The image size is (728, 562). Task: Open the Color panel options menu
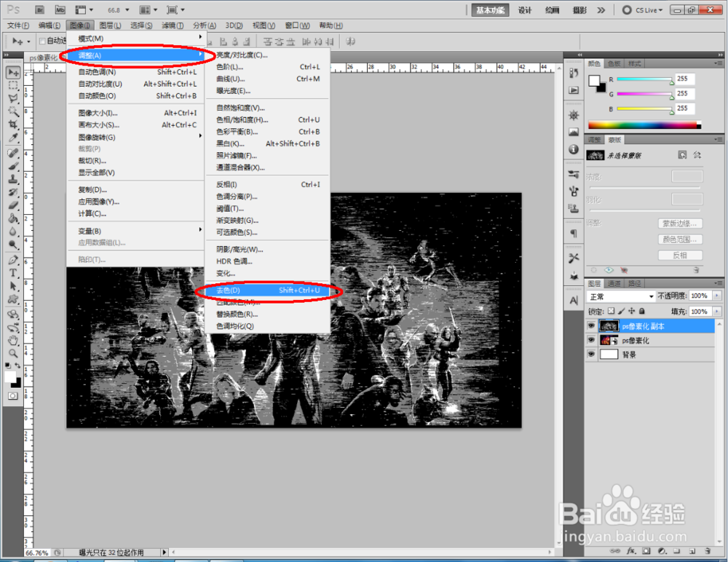719,63
